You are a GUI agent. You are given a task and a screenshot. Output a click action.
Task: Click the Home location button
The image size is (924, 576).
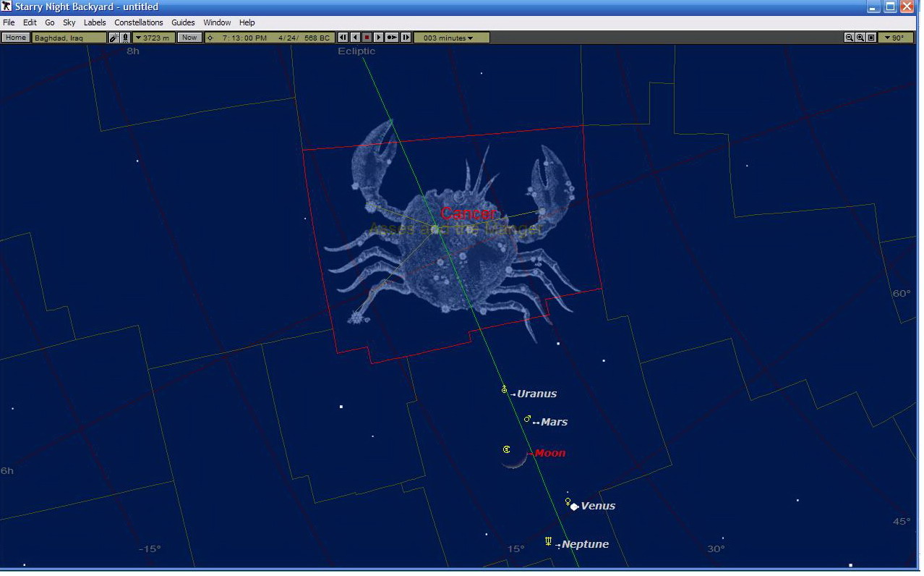coord(16,38)
